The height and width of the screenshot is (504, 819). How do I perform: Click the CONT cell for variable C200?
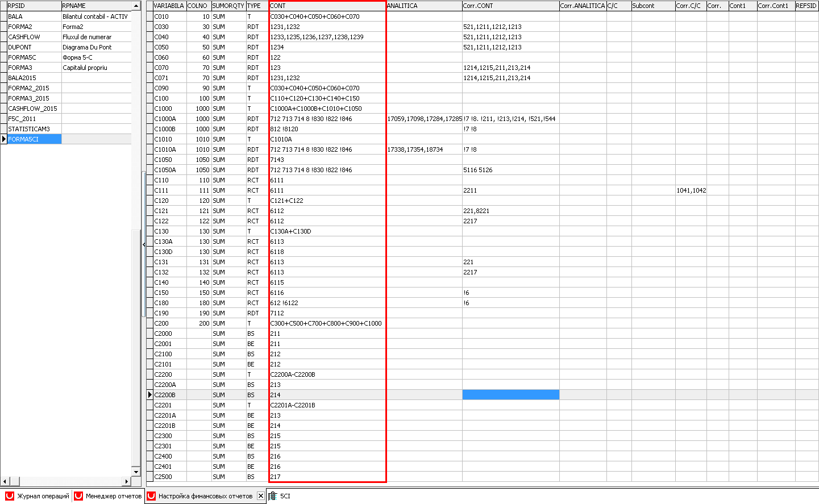tap(327, 323)
